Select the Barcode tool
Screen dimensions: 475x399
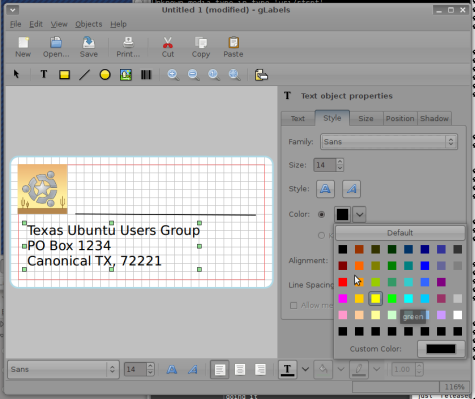[146, 75]
